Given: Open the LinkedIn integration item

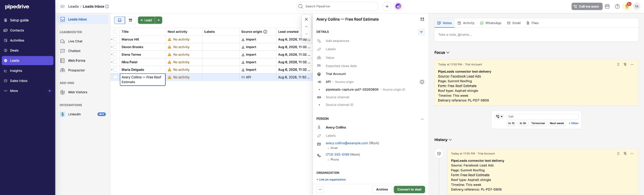Looking at the screenshot, I should pos(83,114).
